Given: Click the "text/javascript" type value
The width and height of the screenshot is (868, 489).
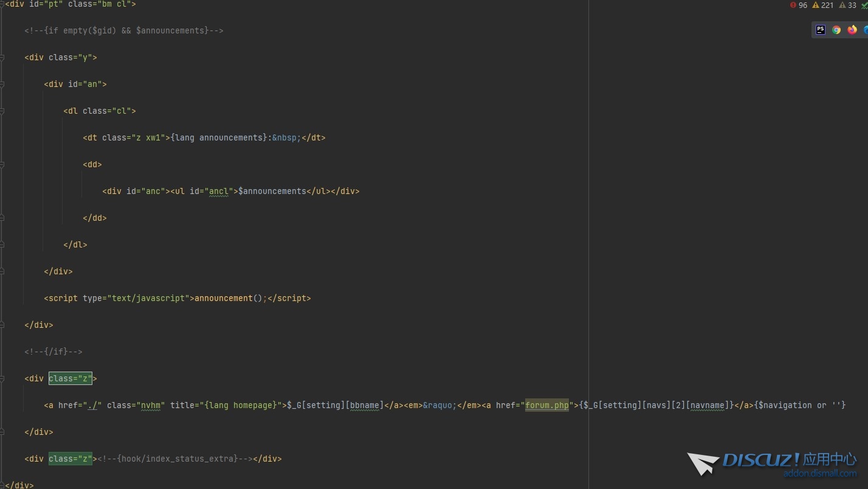Looking at the screenshot, I should click(148, 298).
